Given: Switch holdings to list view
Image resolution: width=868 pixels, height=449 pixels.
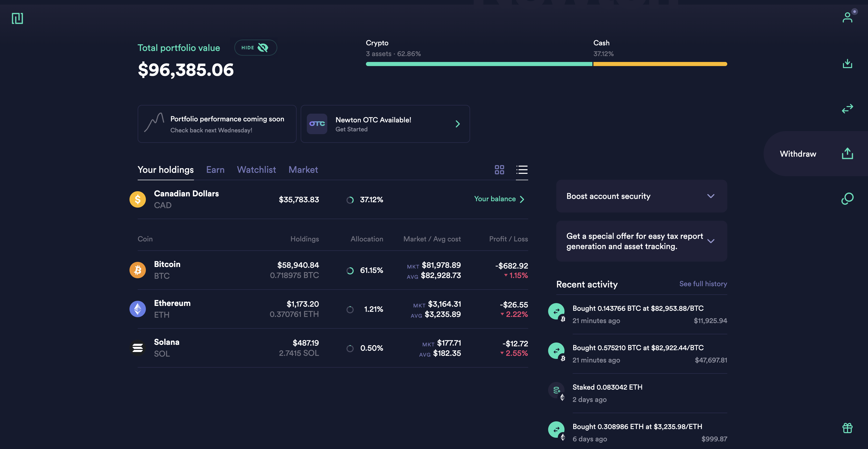Looking at the screenshot, I should click(522, 169).
